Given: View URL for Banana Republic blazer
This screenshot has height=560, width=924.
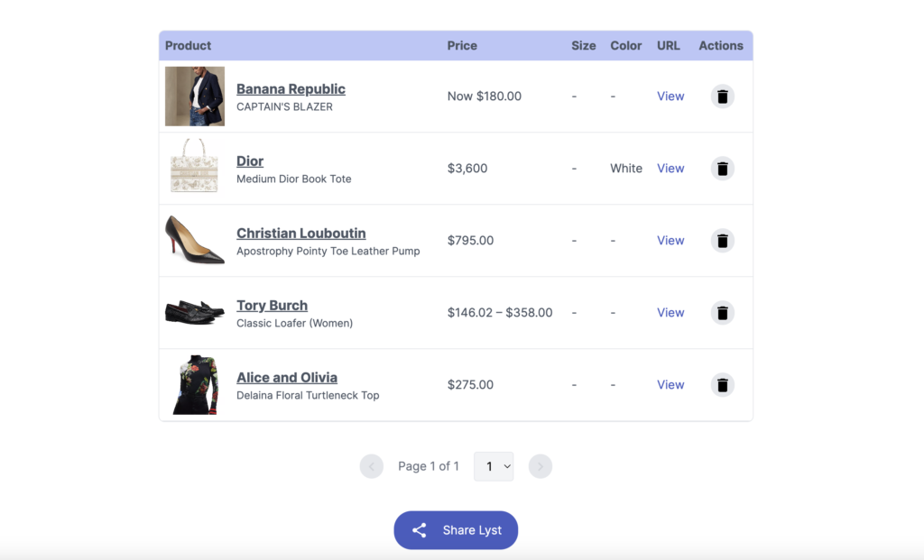Looking at the screenshot, I should (x=670, y=96).
